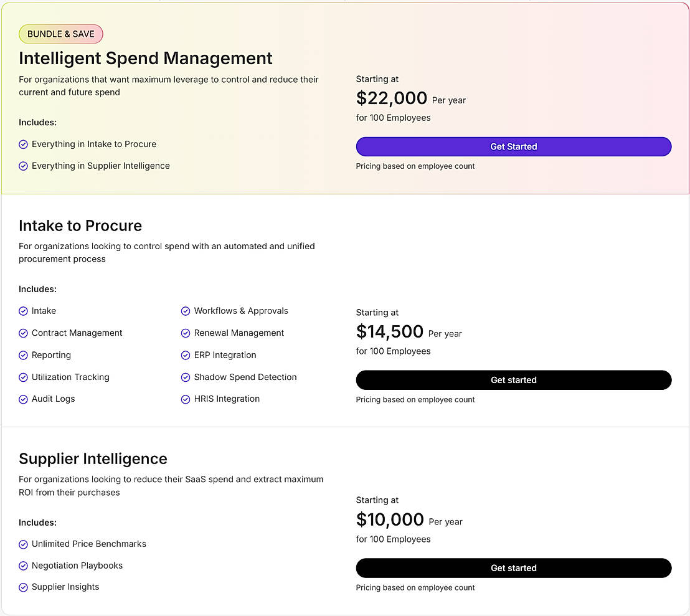Click checkmark beside Unlimited Price Benchmarks

[x=24, y=544]
